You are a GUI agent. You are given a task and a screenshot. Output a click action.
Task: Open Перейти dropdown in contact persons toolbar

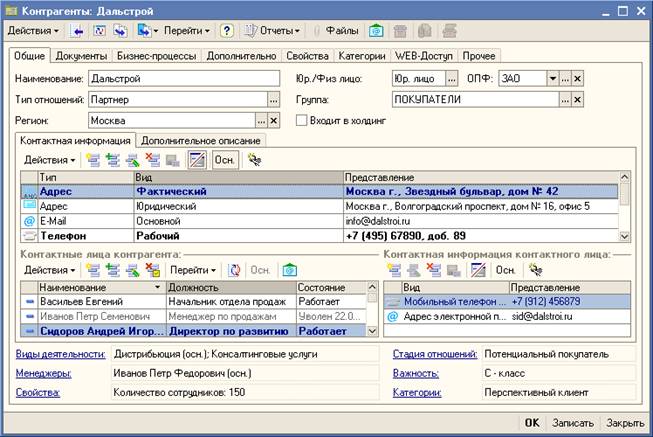pyautogui.click(x=193, y=270)
